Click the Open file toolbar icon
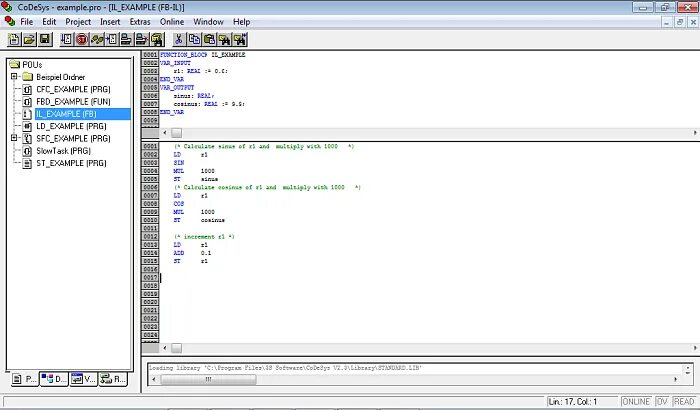The width and height of the screenshot is (700, 410). tap(29, 40)
